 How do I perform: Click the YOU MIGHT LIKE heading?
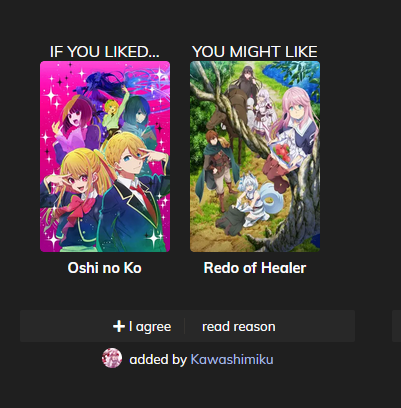pos(255,52)
